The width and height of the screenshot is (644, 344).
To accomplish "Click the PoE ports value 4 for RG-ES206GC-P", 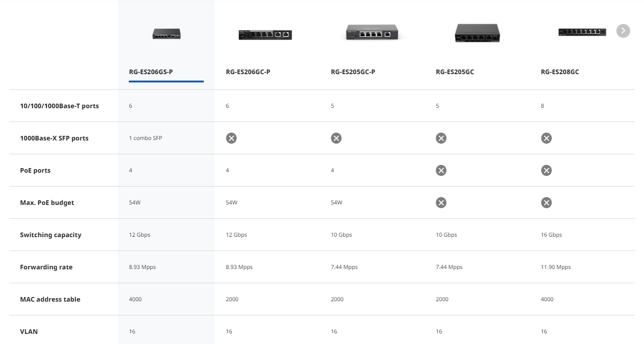I will pos(227,170).
